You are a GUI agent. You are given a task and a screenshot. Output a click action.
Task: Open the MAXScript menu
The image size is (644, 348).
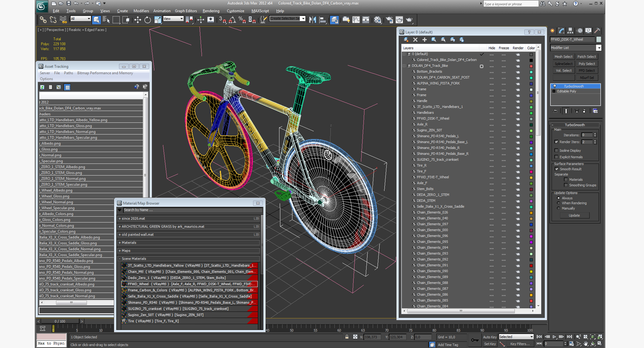click(x=260, y=11)
